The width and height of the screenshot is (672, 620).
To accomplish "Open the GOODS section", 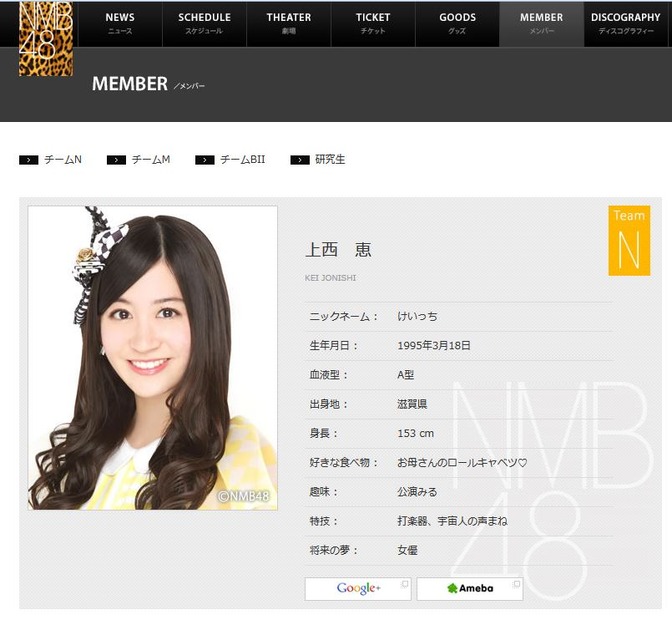I will click(457, 24).
